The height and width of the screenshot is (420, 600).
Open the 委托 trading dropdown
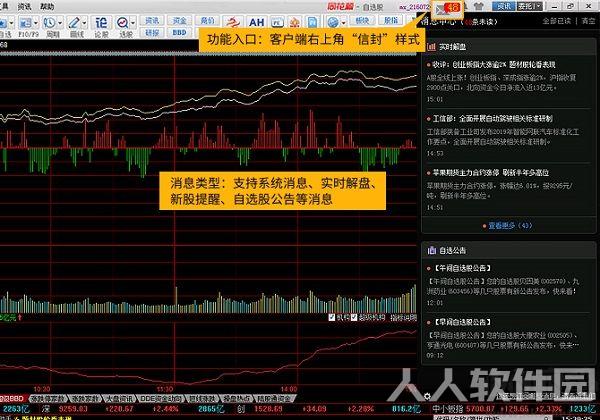(x=529, y=6)
